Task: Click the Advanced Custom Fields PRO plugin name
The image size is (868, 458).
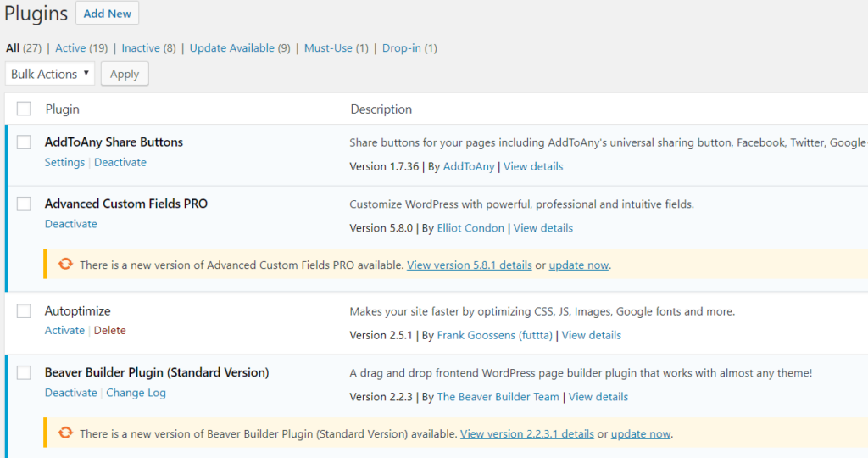Action: pyautogui.click(x=126, y=204)
